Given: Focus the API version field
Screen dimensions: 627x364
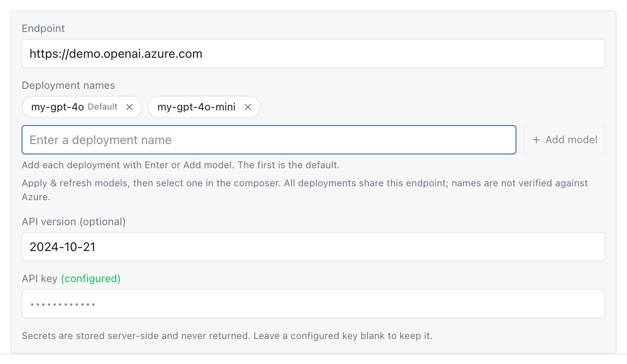Looking at the screenshot, I should pos(313,247).
